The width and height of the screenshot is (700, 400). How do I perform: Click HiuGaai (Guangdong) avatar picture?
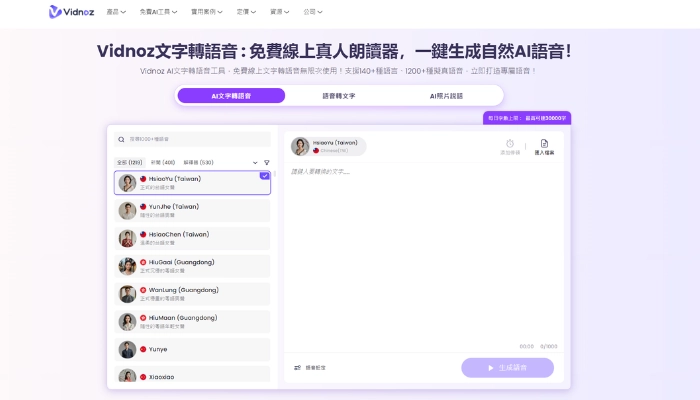(x=127, y=266)
